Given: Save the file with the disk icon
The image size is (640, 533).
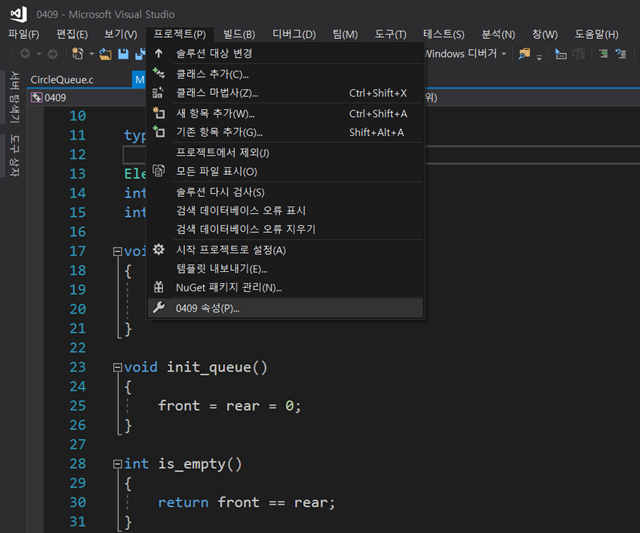Looking at the screenshot, I should pyautogui.click(x=123, y=53).
